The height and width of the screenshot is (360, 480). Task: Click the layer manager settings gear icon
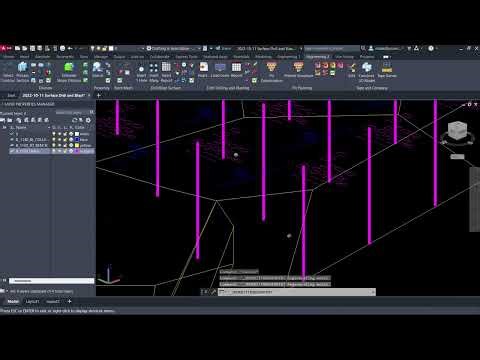tap(88, 120)
